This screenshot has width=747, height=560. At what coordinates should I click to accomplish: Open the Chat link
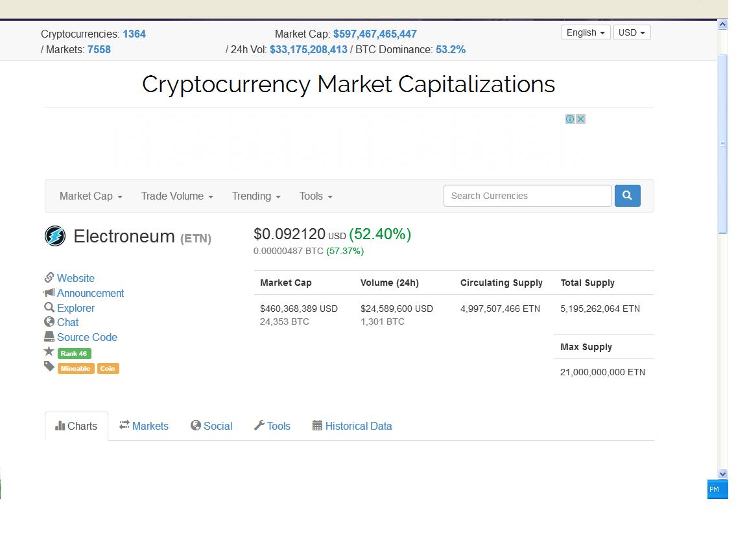(67, 322)
